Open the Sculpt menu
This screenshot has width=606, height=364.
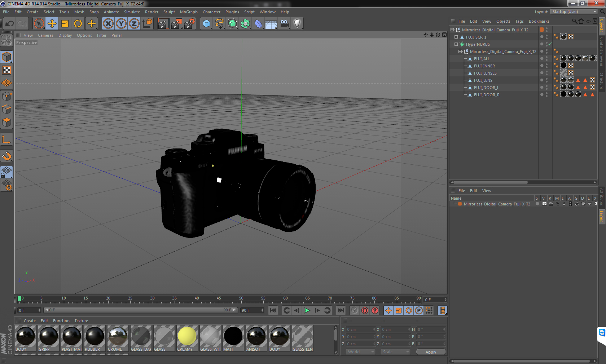(x=169, y=12)
